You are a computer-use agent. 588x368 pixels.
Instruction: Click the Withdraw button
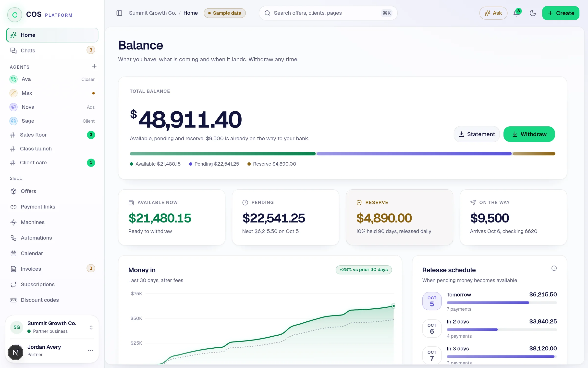point(529,134)
